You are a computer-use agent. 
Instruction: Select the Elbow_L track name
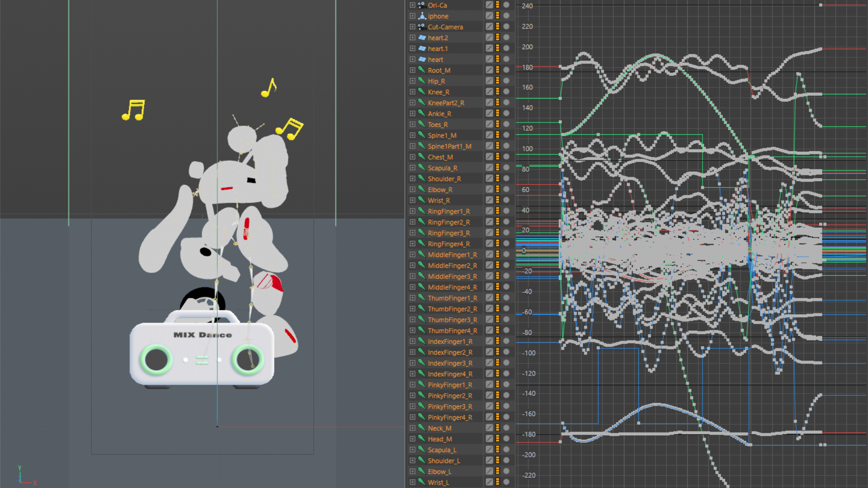coord(439,472)
